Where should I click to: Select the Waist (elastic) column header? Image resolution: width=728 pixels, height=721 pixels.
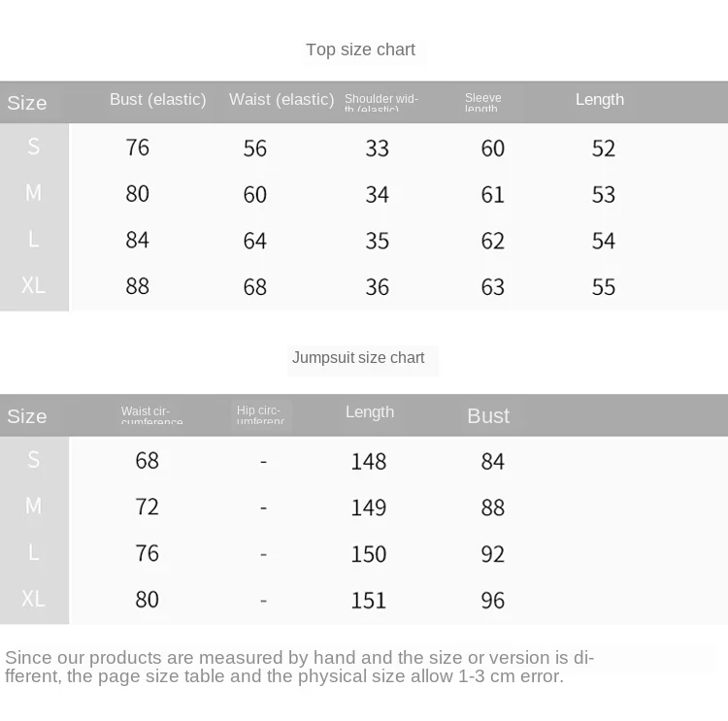point(281,99)
